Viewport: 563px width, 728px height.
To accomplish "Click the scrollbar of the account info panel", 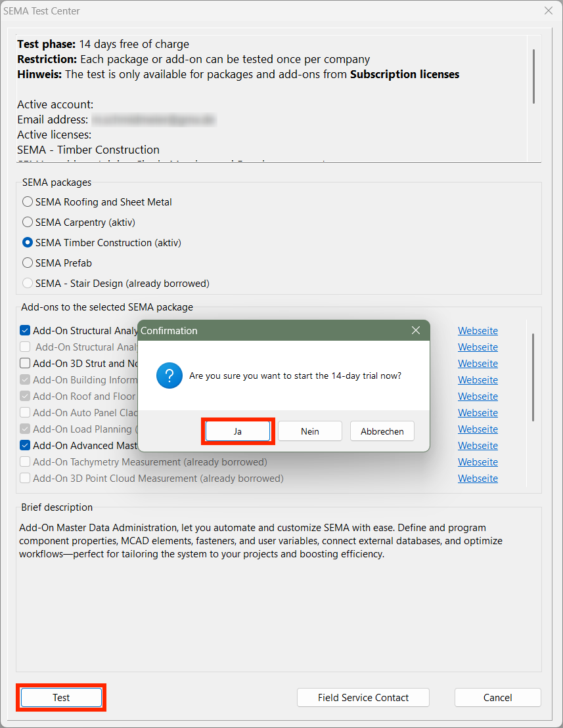I will [x=533, y=76].
